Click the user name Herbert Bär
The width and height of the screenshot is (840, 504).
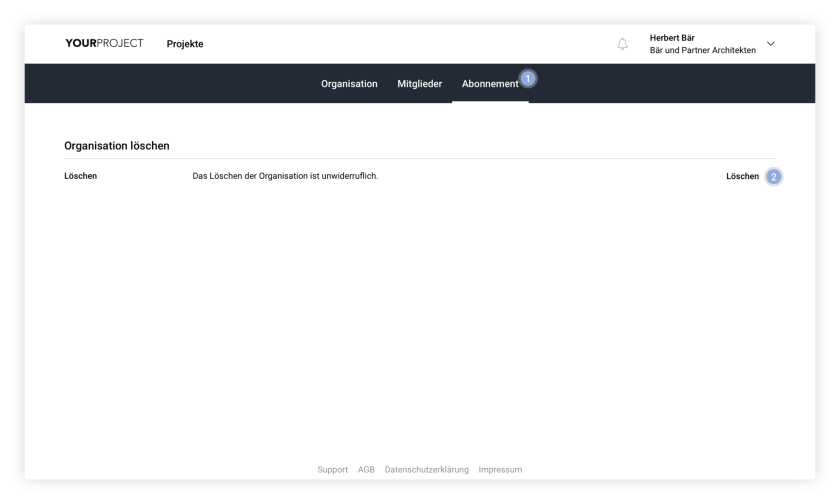pos(672,38)
